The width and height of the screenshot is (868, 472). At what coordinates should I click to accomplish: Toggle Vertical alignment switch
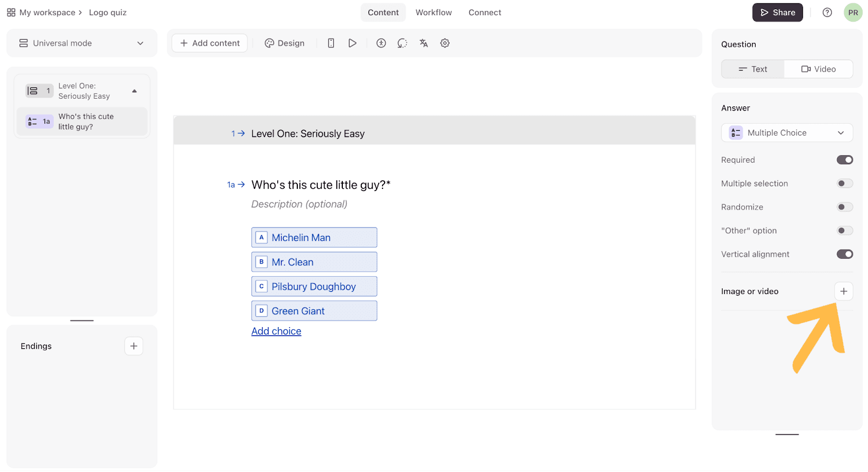(x=845, y=254)
